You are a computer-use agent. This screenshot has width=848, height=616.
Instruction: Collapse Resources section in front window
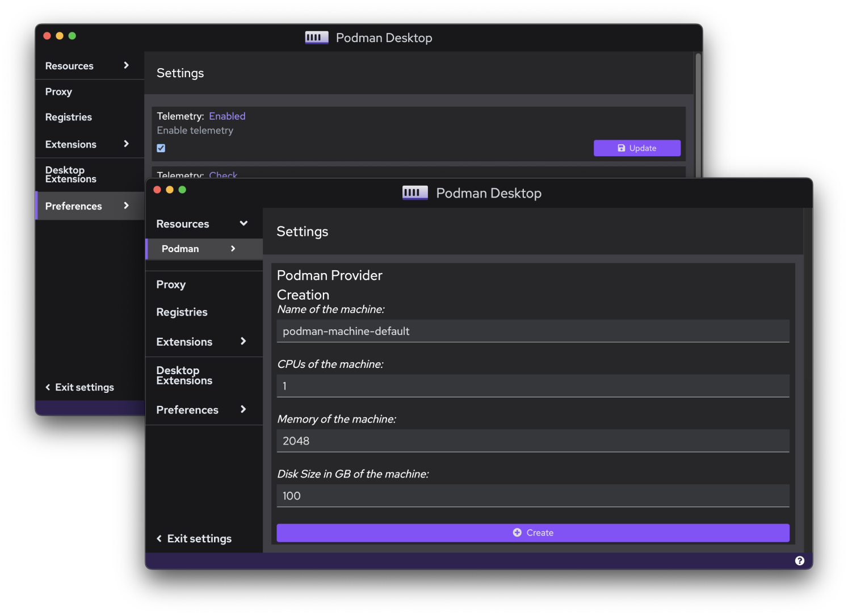(x=244, y=223)
